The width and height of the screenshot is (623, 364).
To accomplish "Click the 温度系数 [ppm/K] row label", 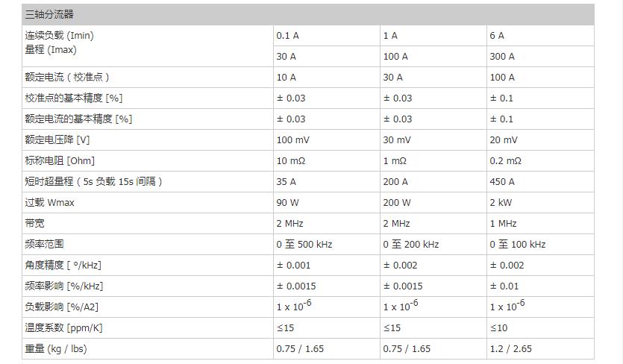I will tap(63, 327).
